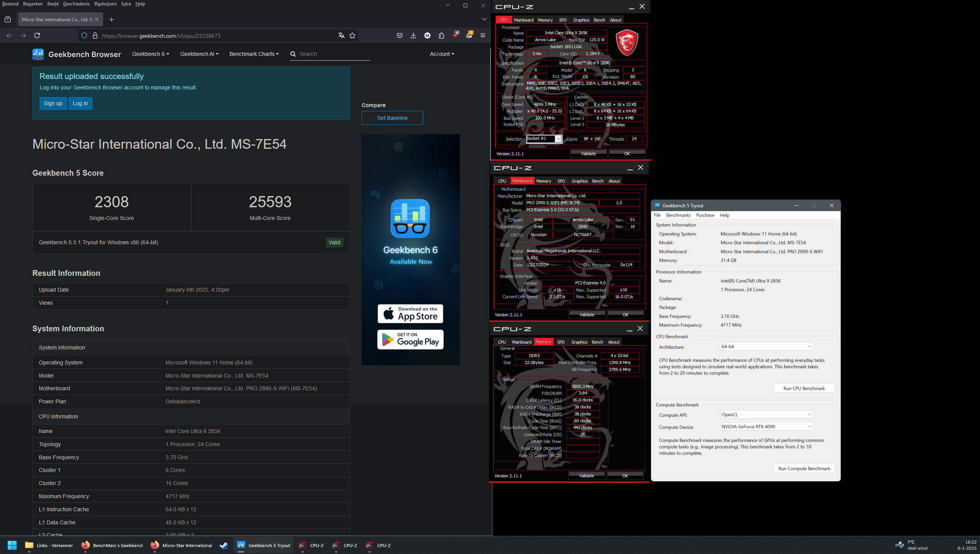Click Validate in the top CPU-Z window
This screenshot has height=554, width=980.
tap(588, 154)
